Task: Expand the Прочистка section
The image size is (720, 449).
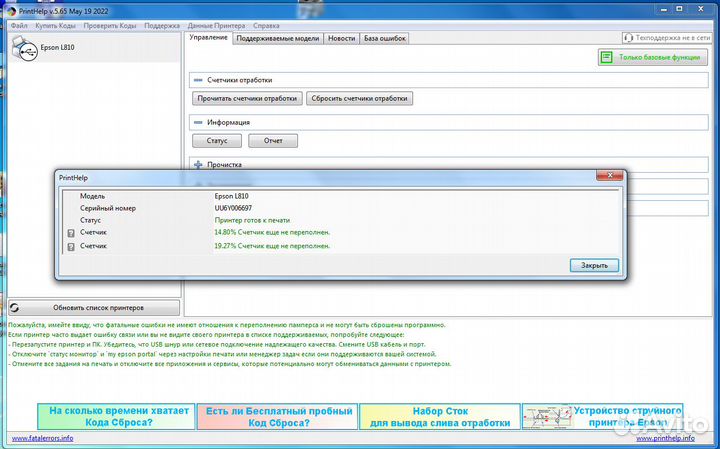Action: pyautogui.click(x=198, y=164)
